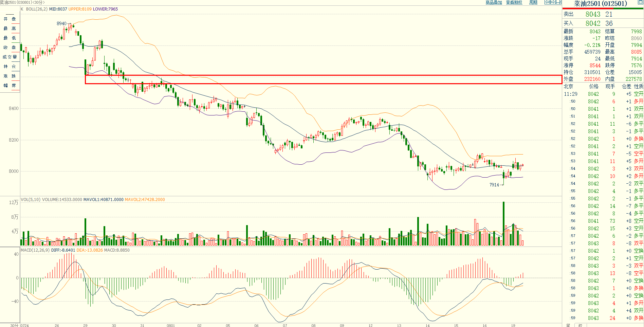Click the 成交量 label in left sidebar
Image resolution: width=644 pixels, height=327 pixels.
coord(10,57)
